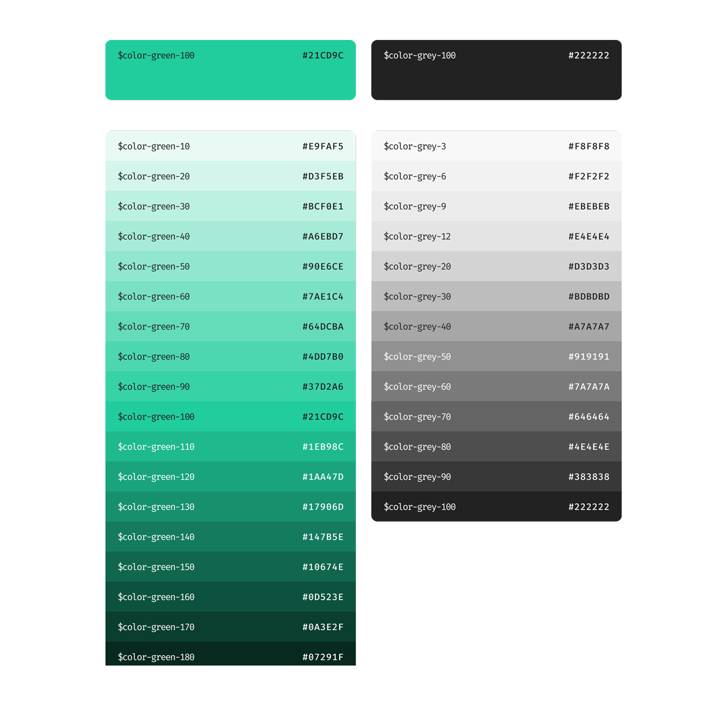
Task: Choose the $color-green-150 swatch
Action: (230, 567)
